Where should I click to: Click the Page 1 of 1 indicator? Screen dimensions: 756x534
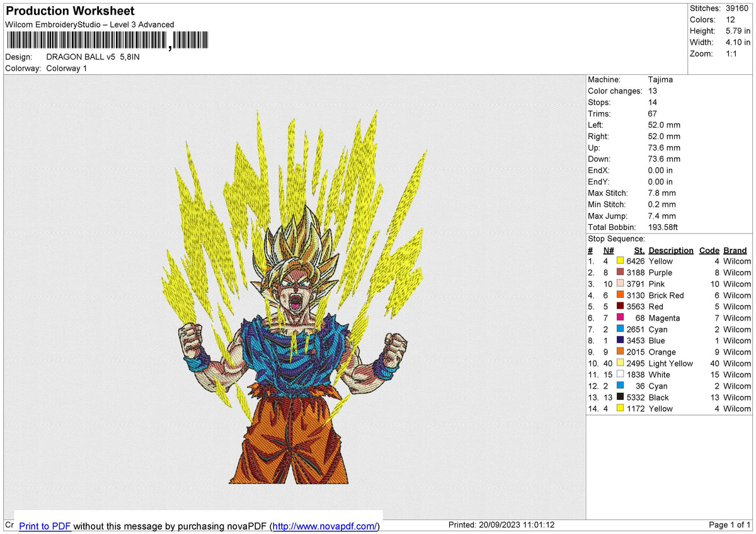point(730,525)
